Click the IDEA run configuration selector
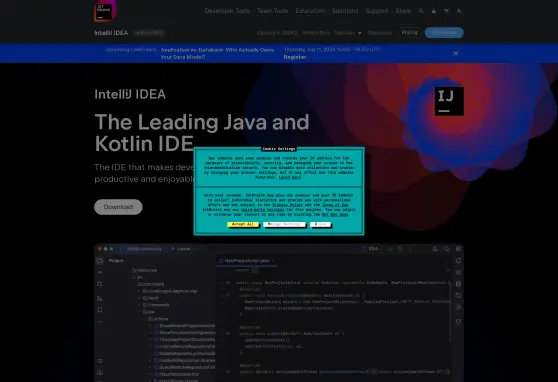The height and width of the screenshot is (382, 558). pyautogui.click(x=371, y=249)
